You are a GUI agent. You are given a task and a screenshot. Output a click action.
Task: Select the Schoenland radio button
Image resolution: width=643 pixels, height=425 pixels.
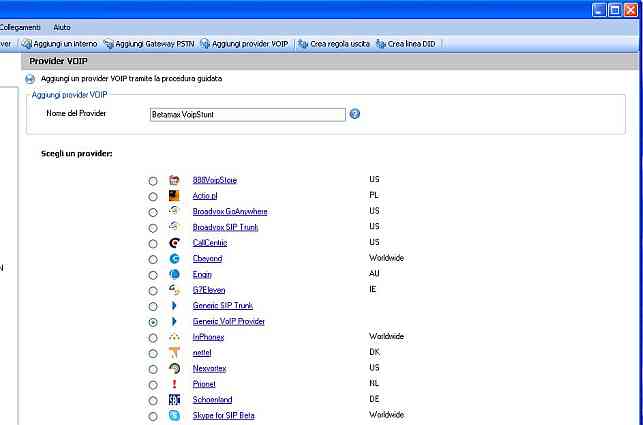(x=153, y=401)
